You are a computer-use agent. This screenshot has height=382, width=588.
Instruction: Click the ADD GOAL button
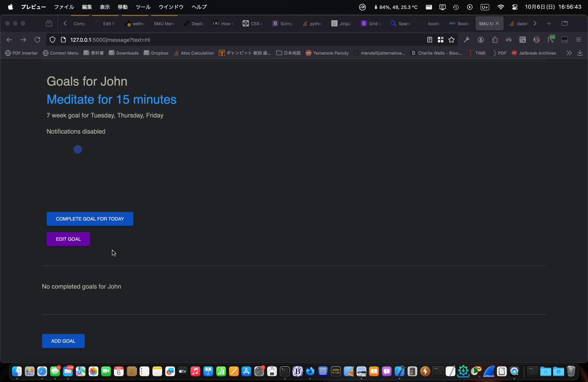[x=63, y=341]
